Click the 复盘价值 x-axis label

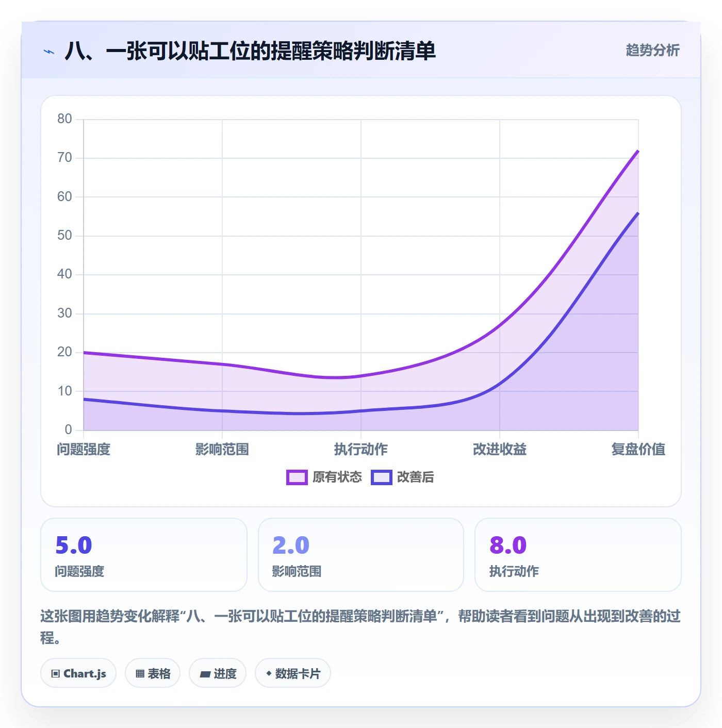[638, 450]
